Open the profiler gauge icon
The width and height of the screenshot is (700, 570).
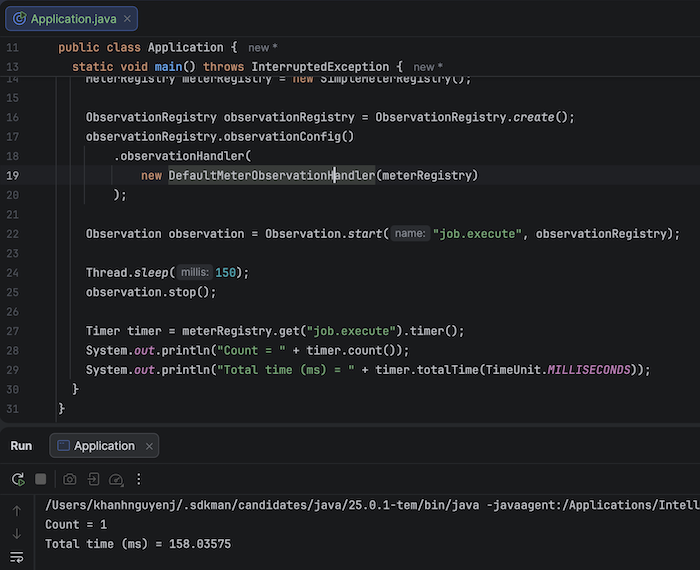(x=116, y=480)
